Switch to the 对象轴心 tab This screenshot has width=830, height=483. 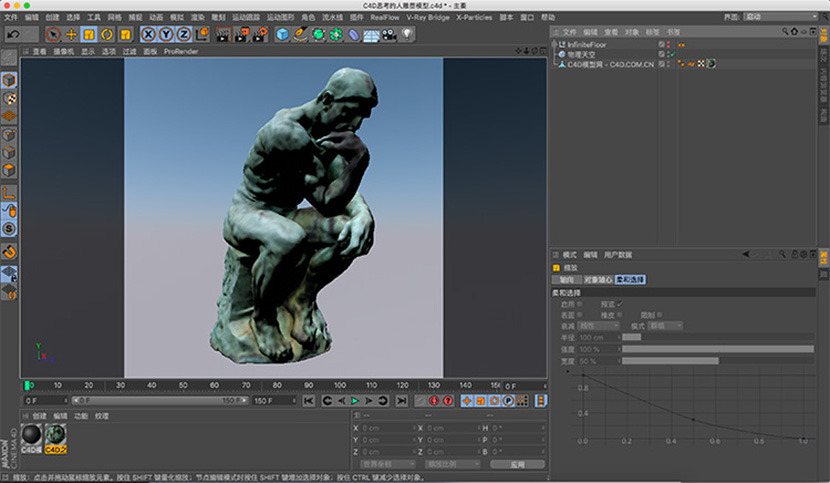tap(598, 280)
